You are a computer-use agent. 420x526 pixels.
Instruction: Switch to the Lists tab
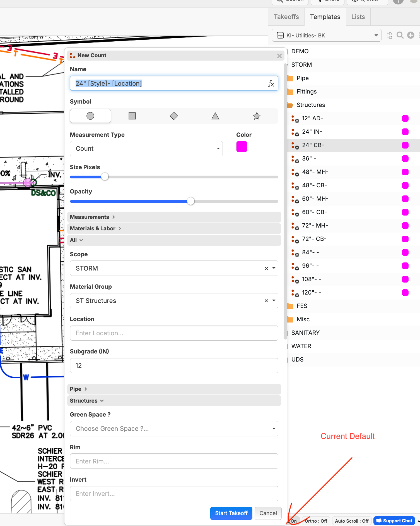[358, 17]
